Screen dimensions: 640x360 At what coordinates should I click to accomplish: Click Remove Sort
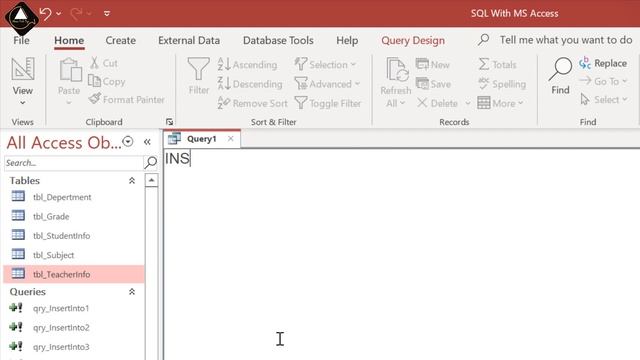[x=253, y=103]
